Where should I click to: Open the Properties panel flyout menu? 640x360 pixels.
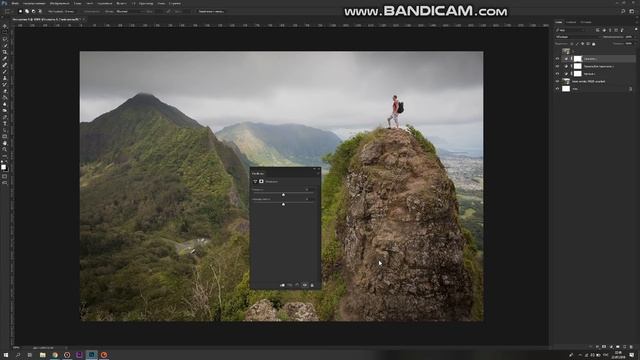pyautogui.click(x=318, y=173)
